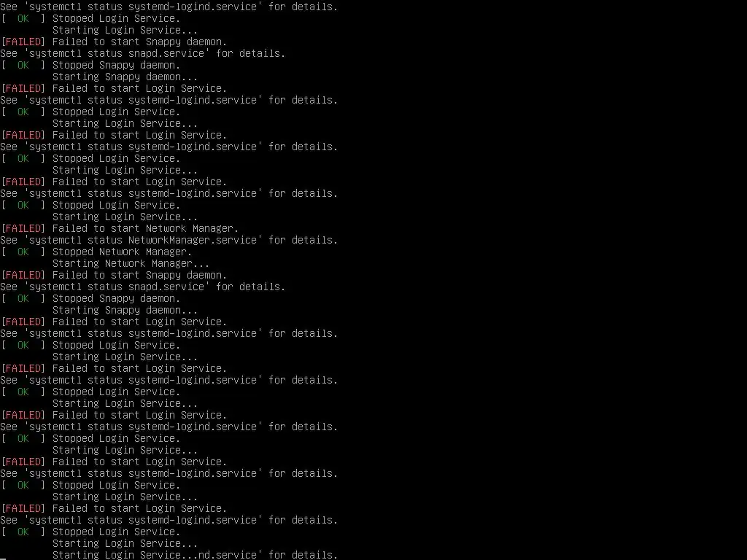This screenshot has height=560, width=747.
Task: Select the garbled final line ending 'nd.service' for details
Action: tap(195, 555)
